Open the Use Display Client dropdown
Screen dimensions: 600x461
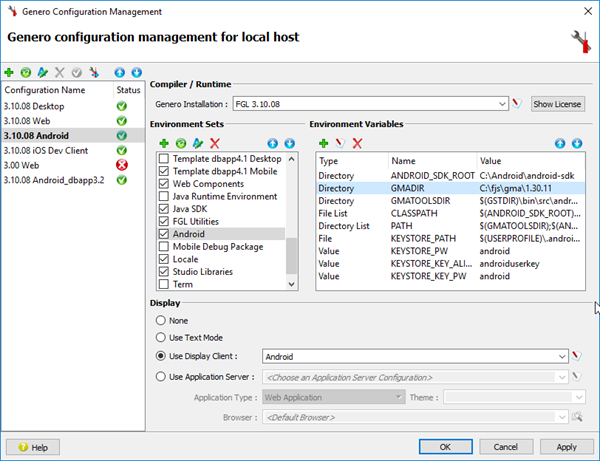coord(562,357)
